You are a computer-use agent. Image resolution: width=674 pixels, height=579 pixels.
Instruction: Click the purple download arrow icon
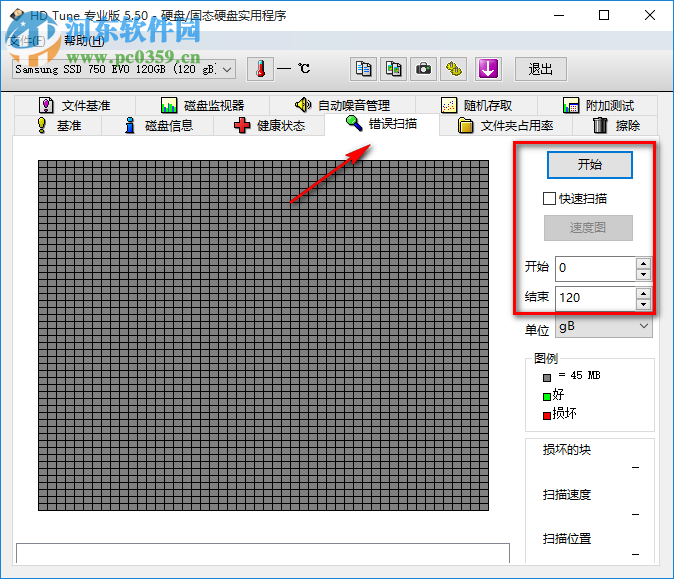[488, 69]
